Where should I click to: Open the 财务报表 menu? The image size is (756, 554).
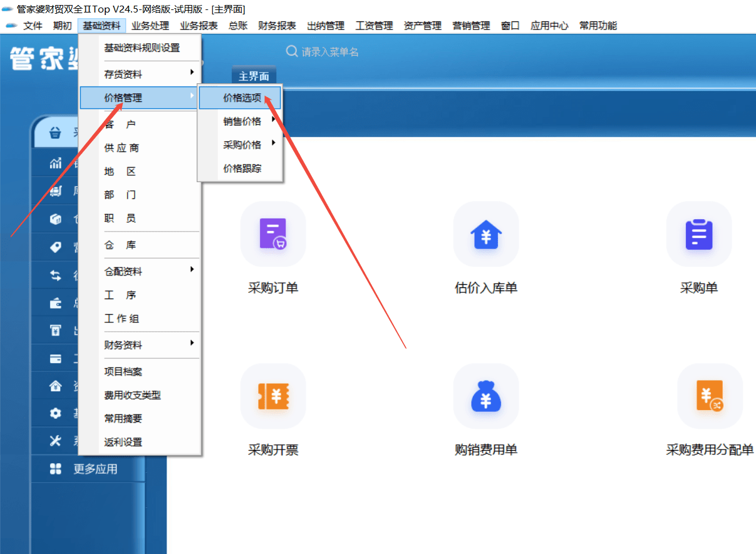click(x=277, y=26)
